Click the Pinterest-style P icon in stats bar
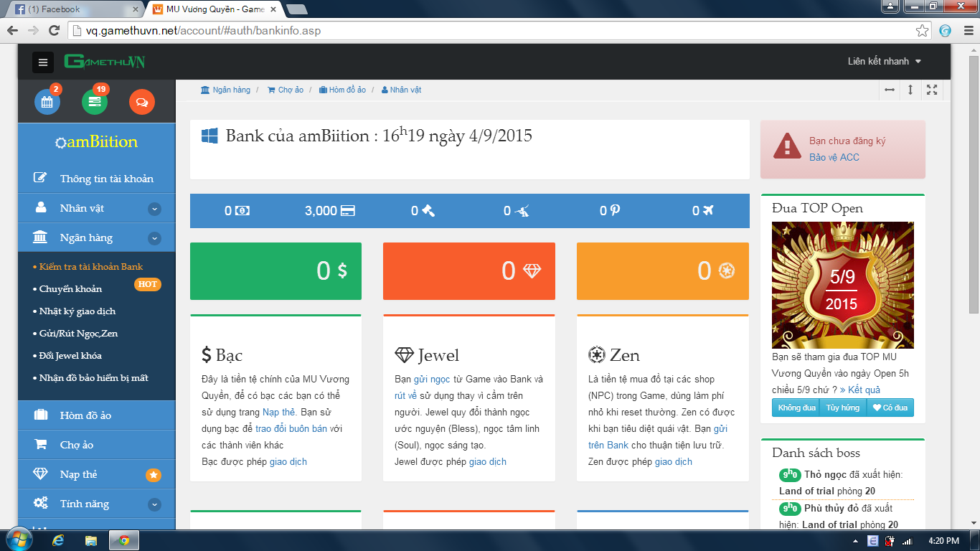 [615, 211]
